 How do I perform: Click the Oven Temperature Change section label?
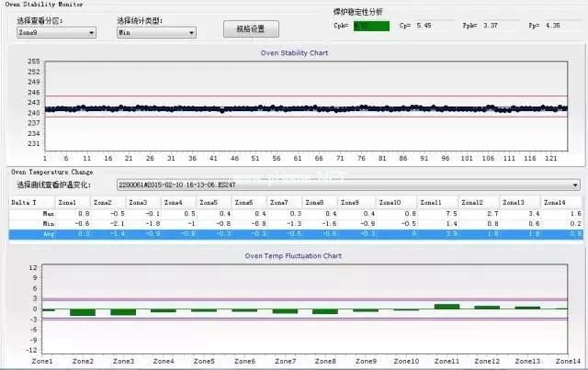52,172
